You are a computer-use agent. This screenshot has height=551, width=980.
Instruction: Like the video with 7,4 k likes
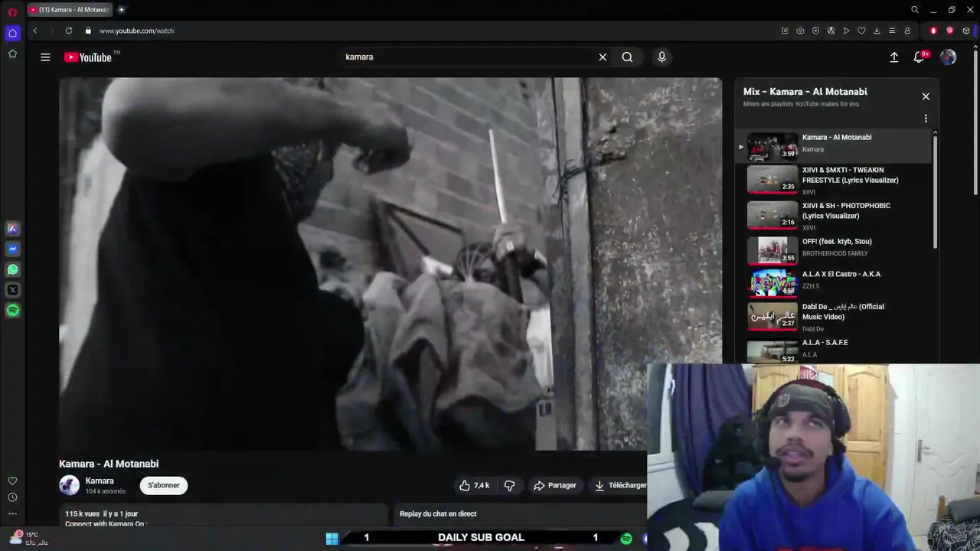point(474,485)
